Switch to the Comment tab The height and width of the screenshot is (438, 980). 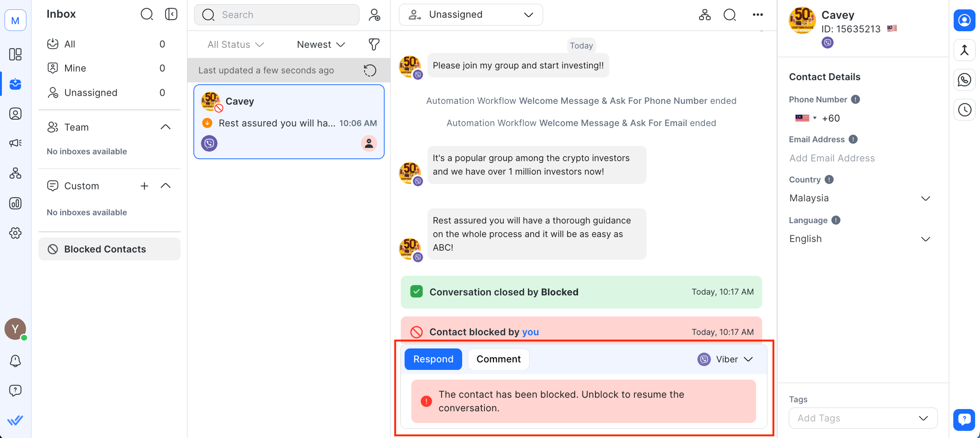point(498,359)
